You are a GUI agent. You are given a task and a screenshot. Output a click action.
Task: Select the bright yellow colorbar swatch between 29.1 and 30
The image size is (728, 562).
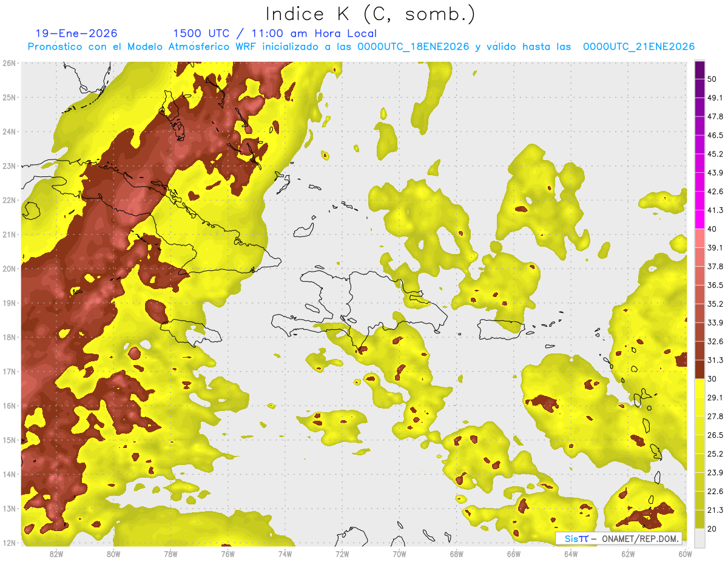[x=699, y=388]
